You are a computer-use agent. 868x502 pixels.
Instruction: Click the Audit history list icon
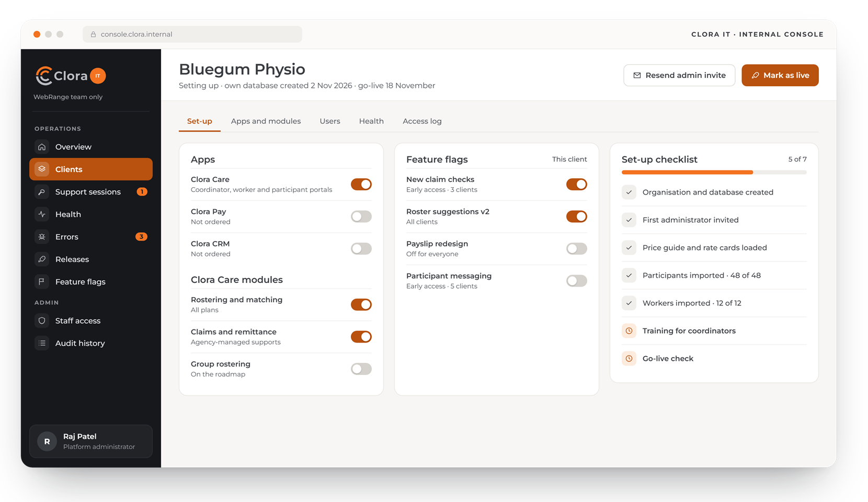42,343
